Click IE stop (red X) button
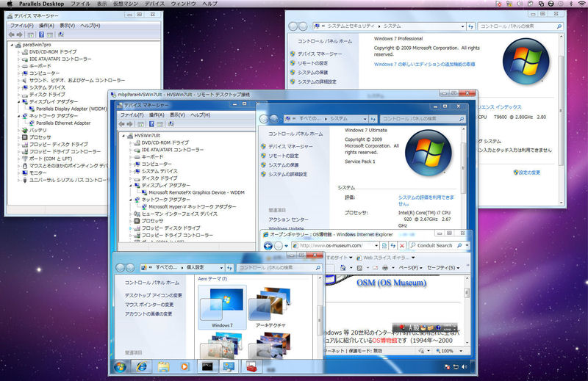Image resolution: width=588 pixels, height=381 pixels. click(x=401, y=246)
